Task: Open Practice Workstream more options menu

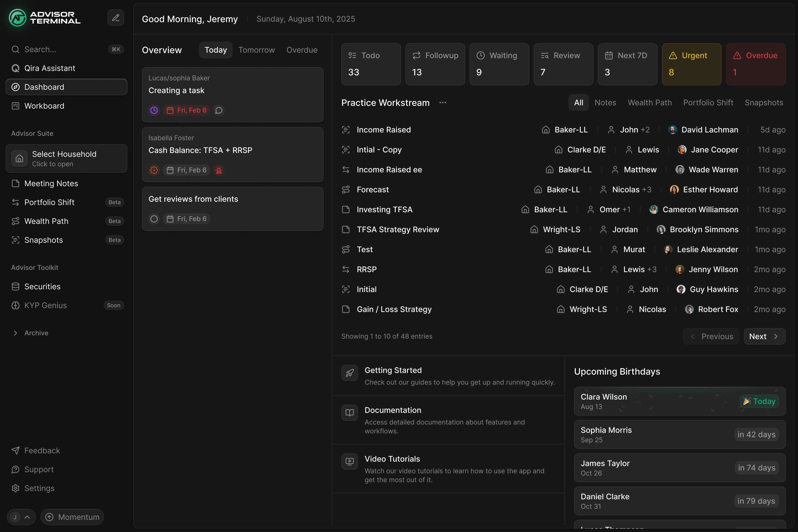Action: coord(443,103)
